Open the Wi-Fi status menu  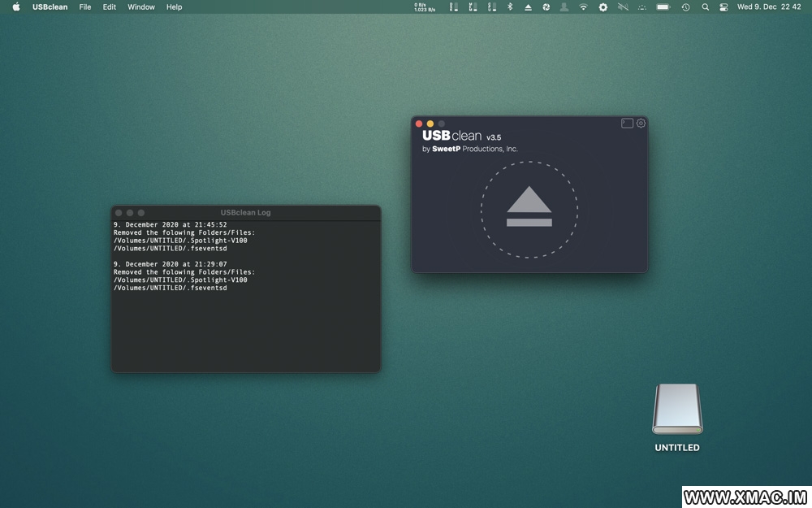[x=584, y=7]
